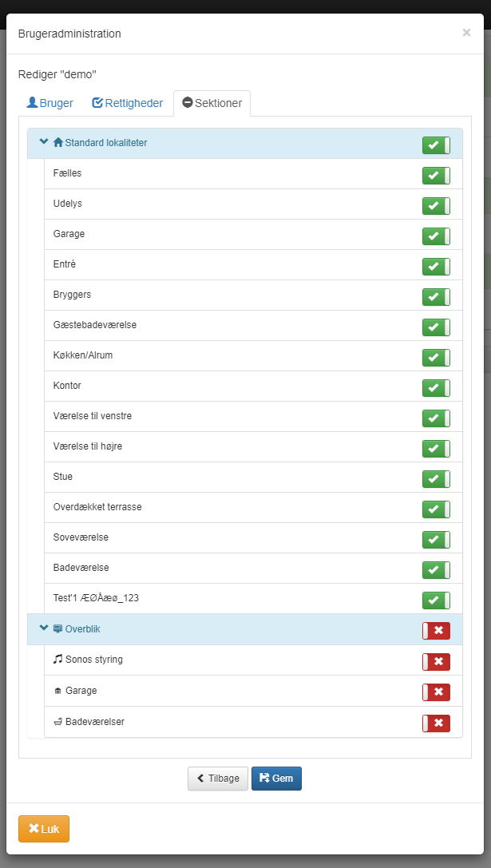Click the user icon on Bruger tab
Image resolution: width=491 pixels, height=868 pixels.
(x=32, y=102)
